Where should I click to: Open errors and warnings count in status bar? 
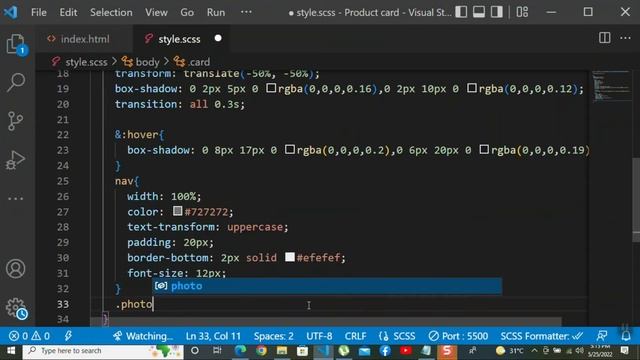pyautogui.click(x=29, y=336)
